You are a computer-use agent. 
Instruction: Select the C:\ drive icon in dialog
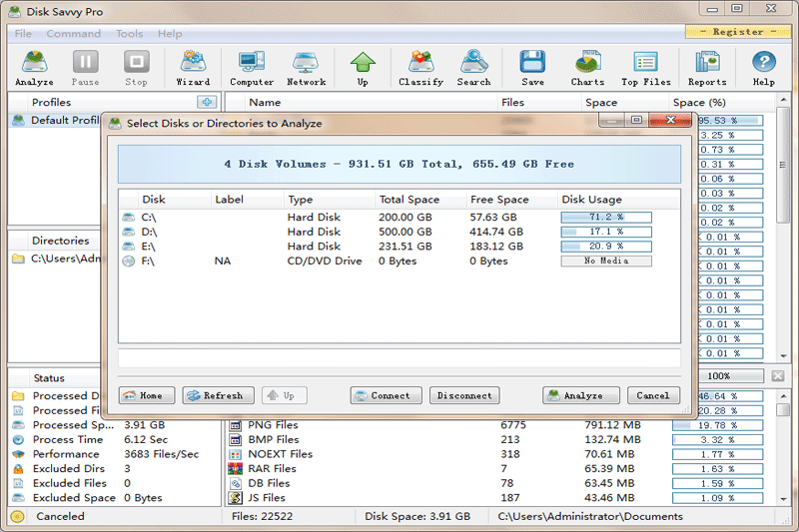[x=129, y=218]
